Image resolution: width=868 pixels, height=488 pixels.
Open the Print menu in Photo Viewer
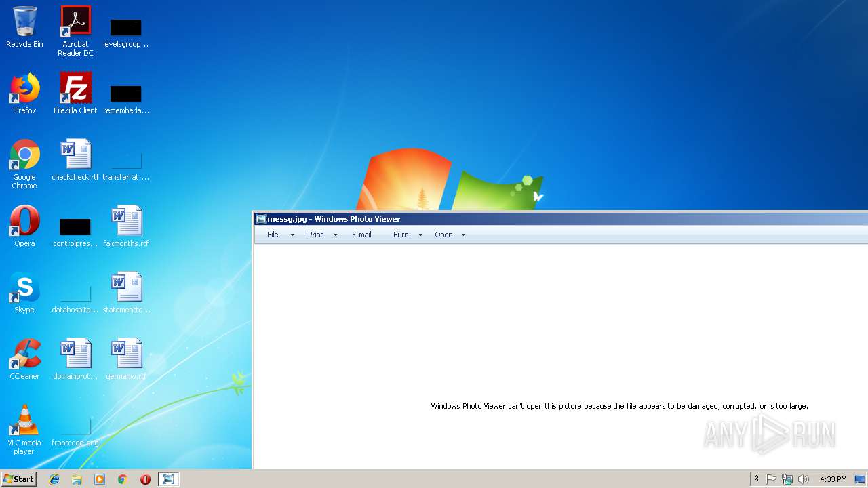pyautogui.click(x=315, y=235)
